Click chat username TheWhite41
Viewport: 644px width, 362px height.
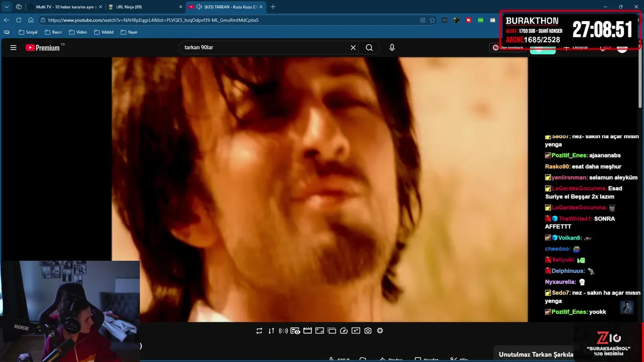point(575,219)
